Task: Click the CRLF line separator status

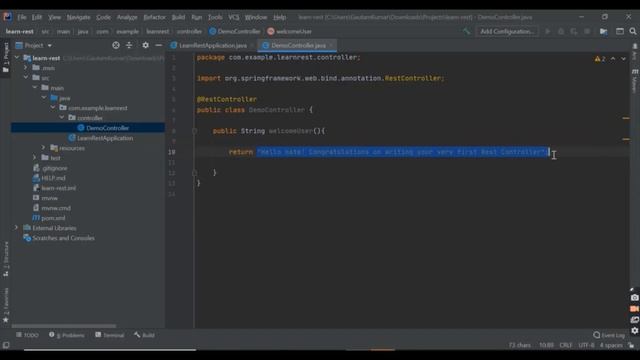Action: click(566, 345)
